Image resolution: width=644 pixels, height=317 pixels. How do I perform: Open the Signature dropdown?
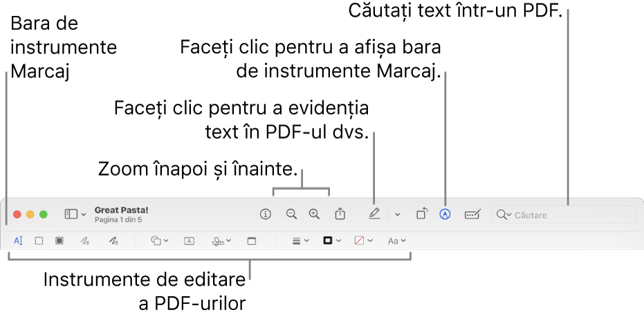point(221,242)
